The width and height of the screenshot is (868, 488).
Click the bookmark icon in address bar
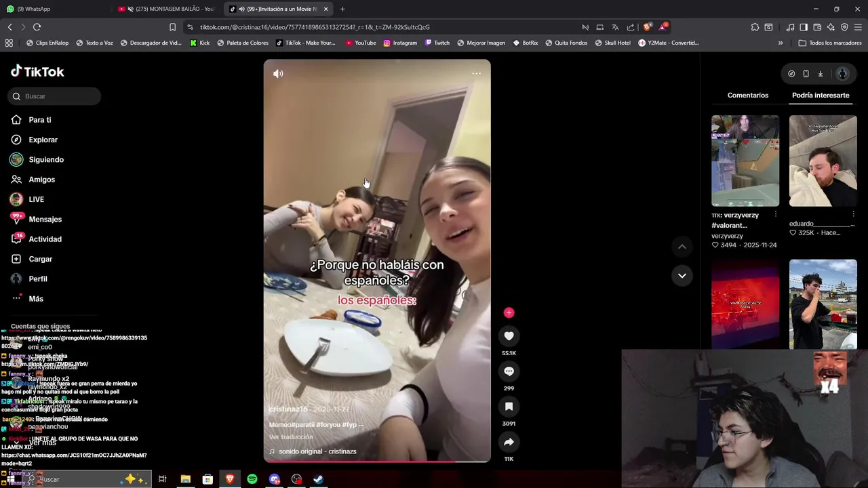[x=172, y=27]
